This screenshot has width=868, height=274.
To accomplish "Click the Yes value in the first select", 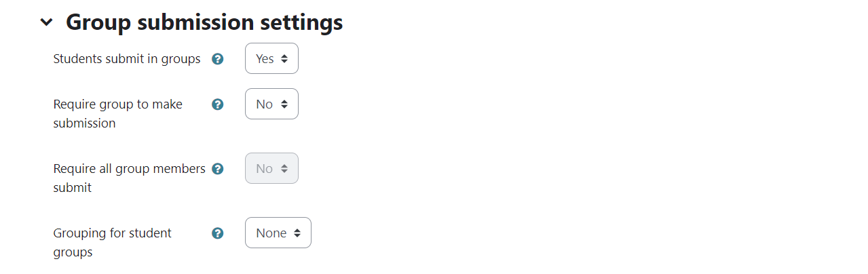I will [x=265, y=59].
